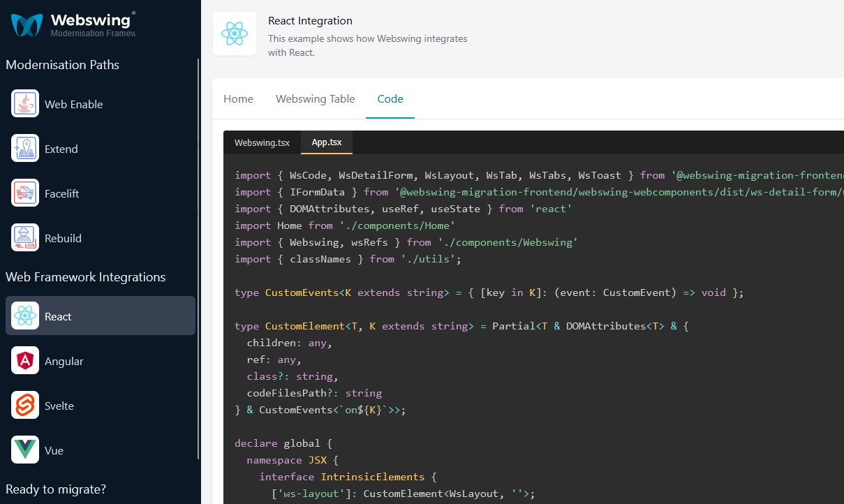Click the 'type CustomElement' code line
The image size is (844, 504).
click(461, 326)
